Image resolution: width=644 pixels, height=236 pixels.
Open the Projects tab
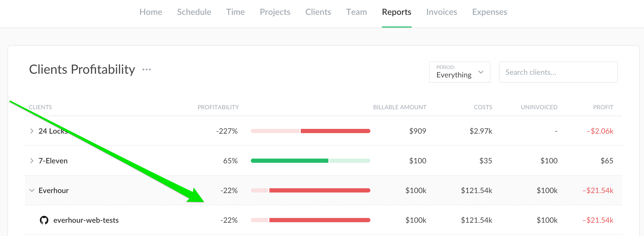(275, 12)
